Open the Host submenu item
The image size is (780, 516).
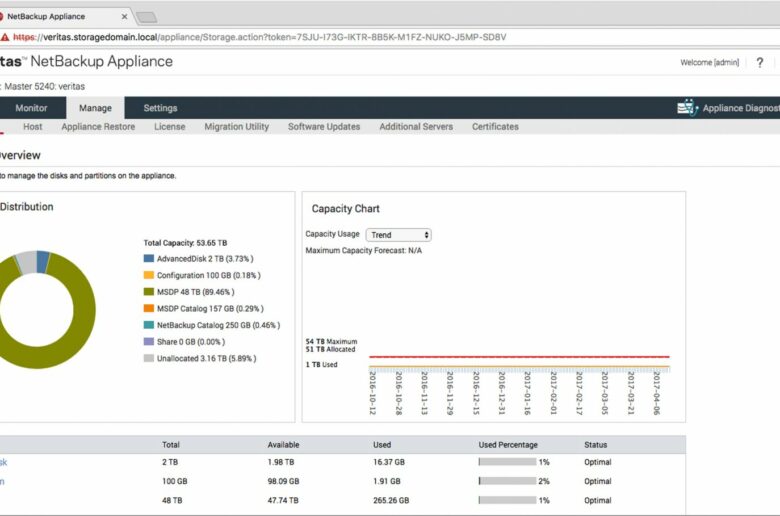[32, 127]
